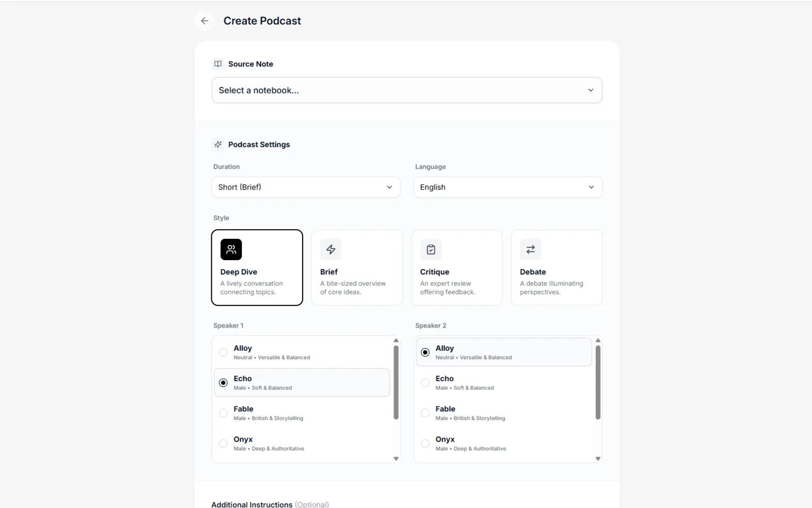Image resolution: width=812 pixels, height=508 pixels.
Task: Click scroll up arrow in Speaker 2 list
Action: point(598,340)
